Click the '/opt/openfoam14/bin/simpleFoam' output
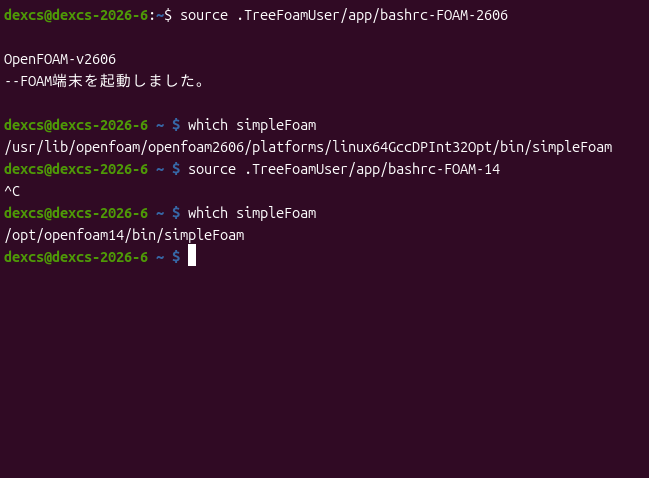 [x=124, y=235]
